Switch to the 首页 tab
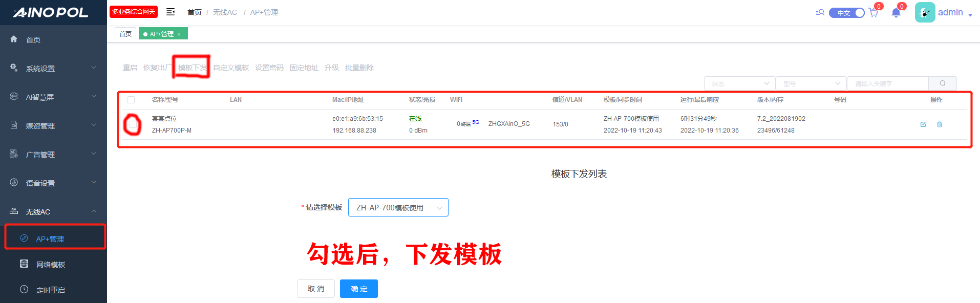 click(x=125, y=34)
